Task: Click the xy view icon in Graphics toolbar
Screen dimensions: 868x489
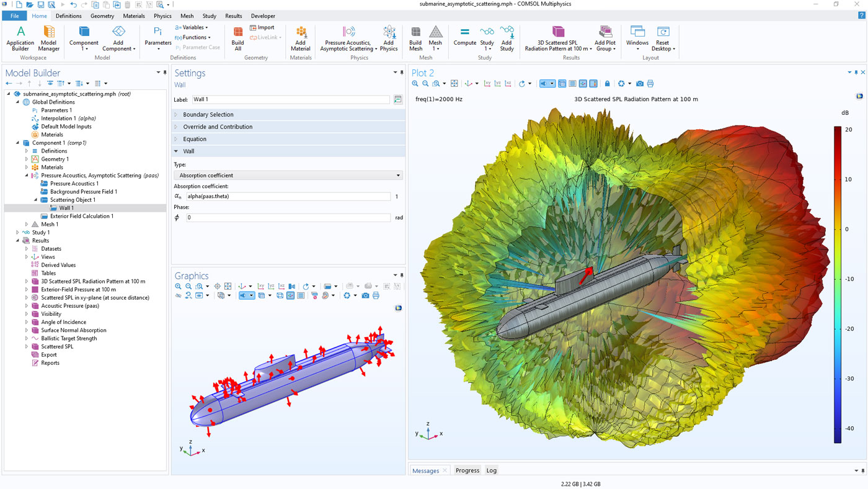Action: click(260, 287)
